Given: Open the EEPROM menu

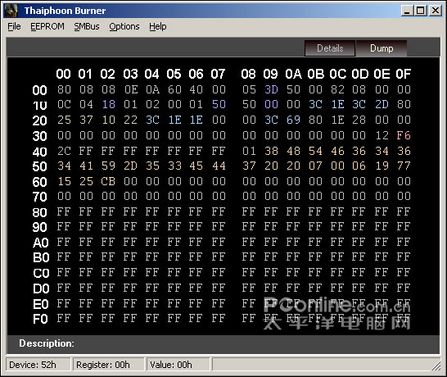Looking at the screenshot, I should [x=47, y=26].
